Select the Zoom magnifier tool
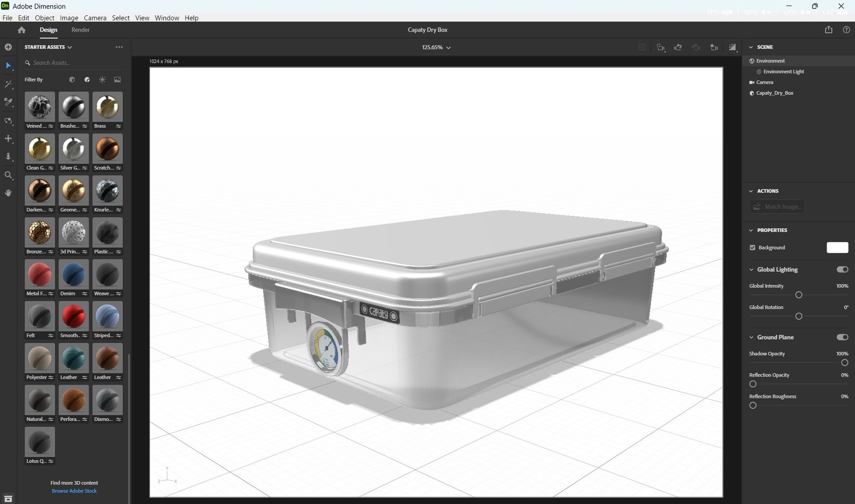Viewport: 855px width, 504px height. 8,175
